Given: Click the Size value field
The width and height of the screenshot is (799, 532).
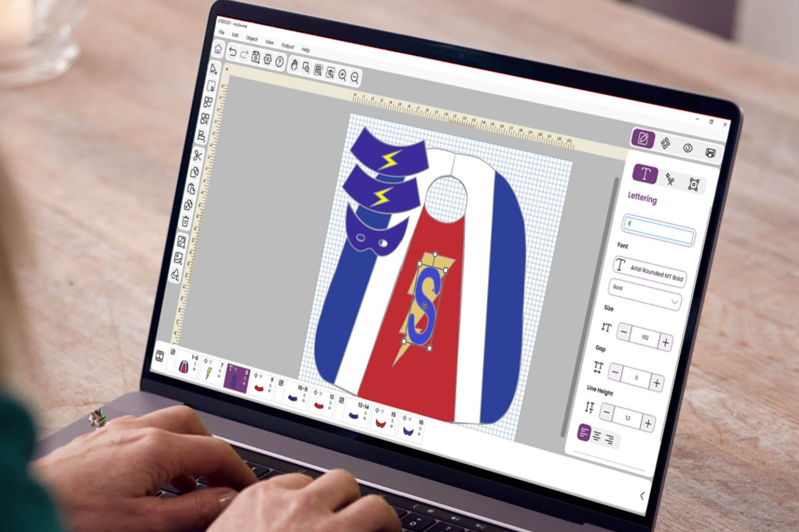Looking at the screenshot, I should pos(645,337).
